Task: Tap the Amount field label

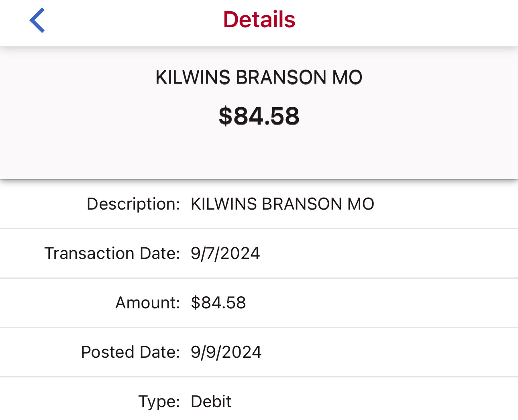Action: pos(147,303)
